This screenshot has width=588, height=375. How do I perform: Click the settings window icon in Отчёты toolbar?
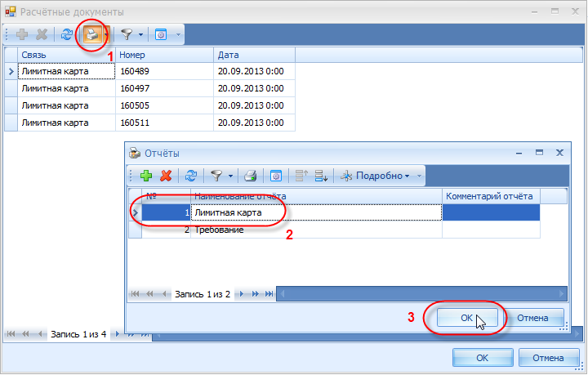[276, 176]
